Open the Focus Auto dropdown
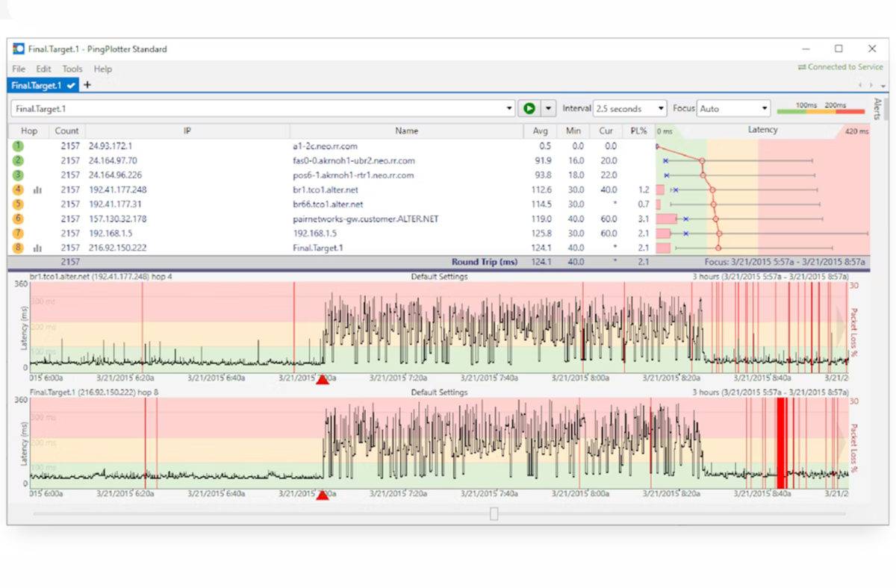896x588 pixels. [x=732, y=108]
